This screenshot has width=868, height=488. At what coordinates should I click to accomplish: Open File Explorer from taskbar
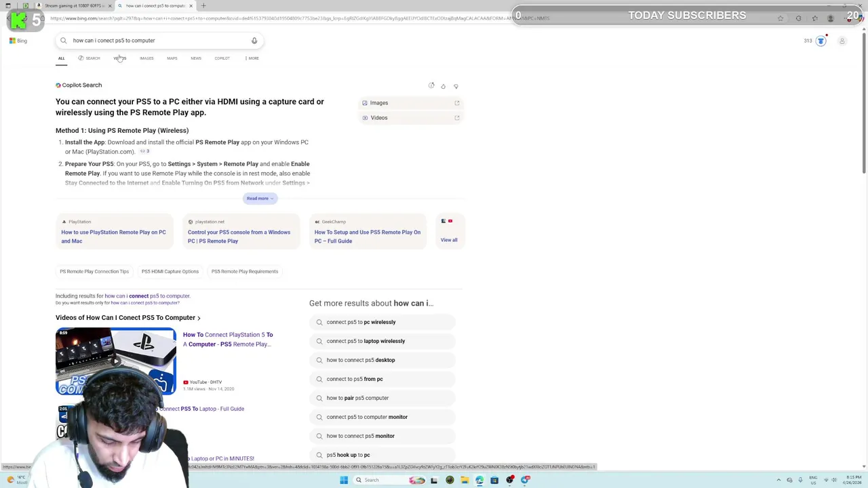click(465, 480)
